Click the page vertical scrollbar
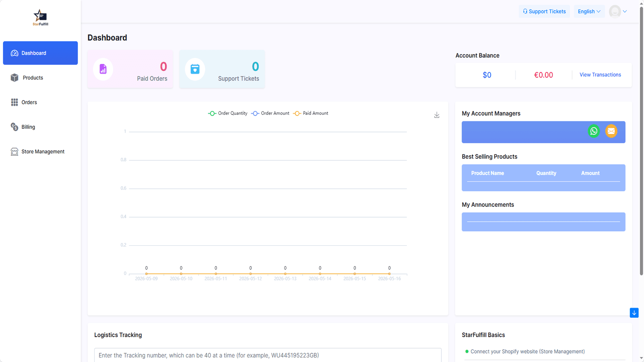The image size is (644, 362). click(x=641, y=141)
